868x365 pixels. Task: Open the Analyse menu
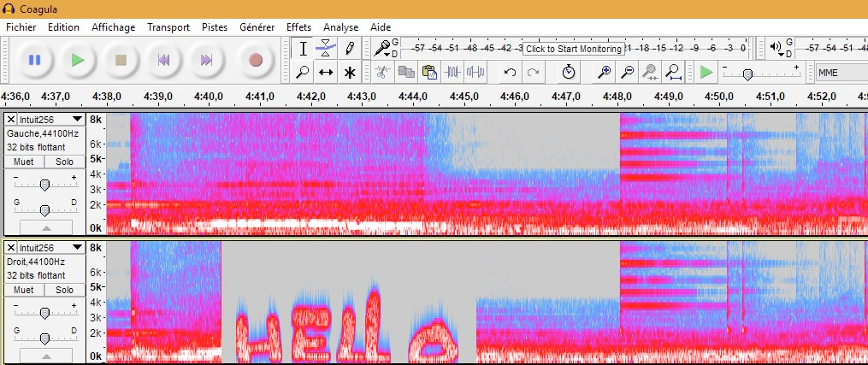pyautogui.click(x=340, y=27)
